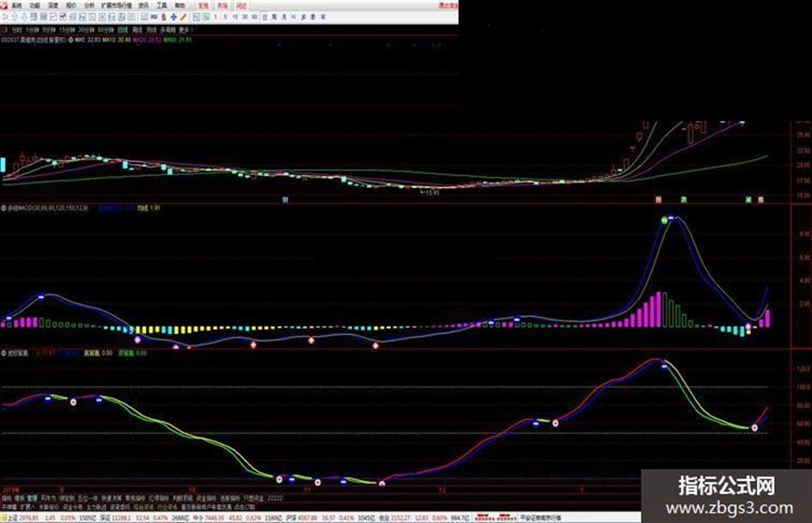Image resolution: width=812 pixels, height=523 pixels.
Task: Open the 扩展市场行情 menu
Action: coord(117,6)
